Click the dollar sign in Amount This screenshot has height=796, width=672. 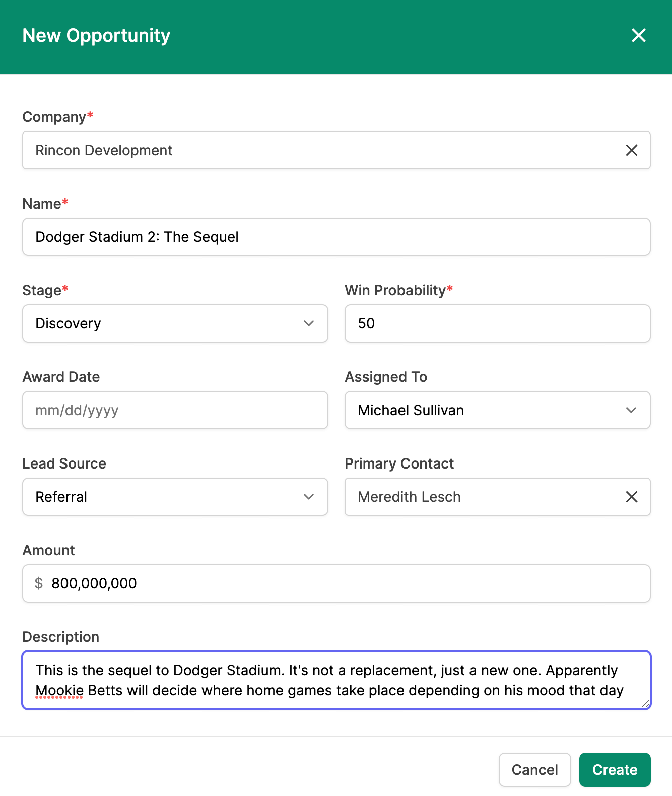pyautogui.click(x=39, y=583)
